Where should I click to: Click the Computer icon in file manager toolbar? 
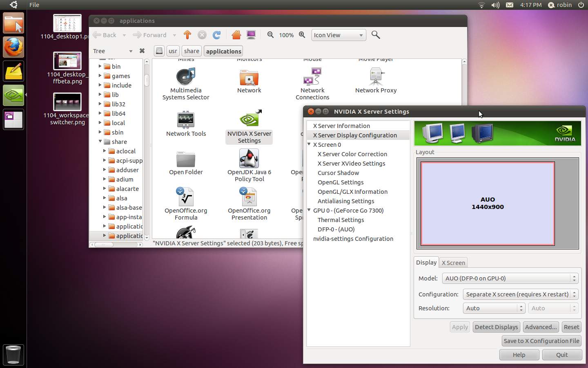coord(251,35)
